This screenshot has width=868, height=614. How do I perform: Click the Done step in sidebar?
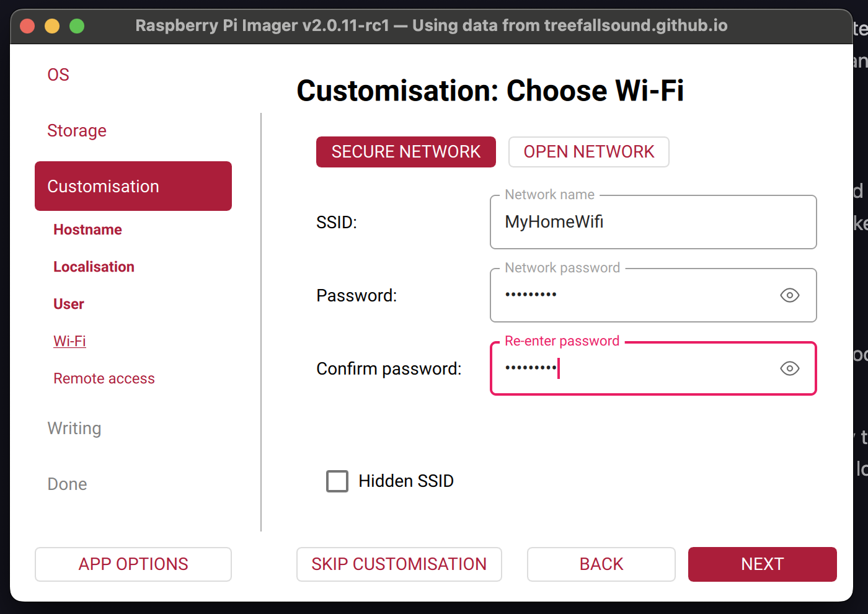67,484
